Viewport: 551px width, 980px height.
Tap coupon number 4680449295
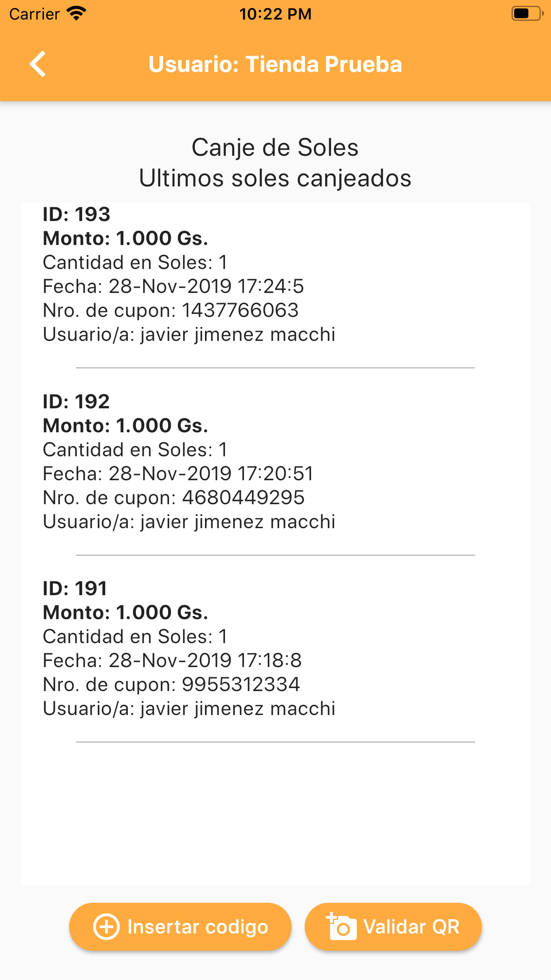243,498
